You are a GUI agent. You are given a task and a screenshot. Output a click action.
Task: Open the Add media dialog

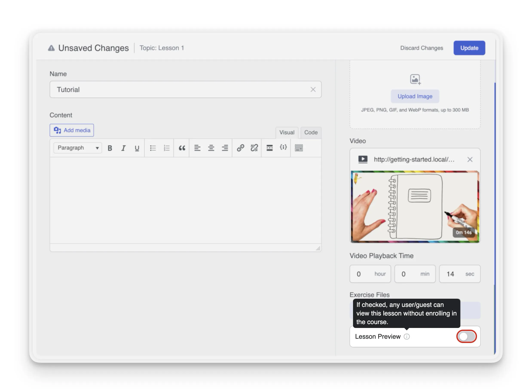[x=71, y=130]
